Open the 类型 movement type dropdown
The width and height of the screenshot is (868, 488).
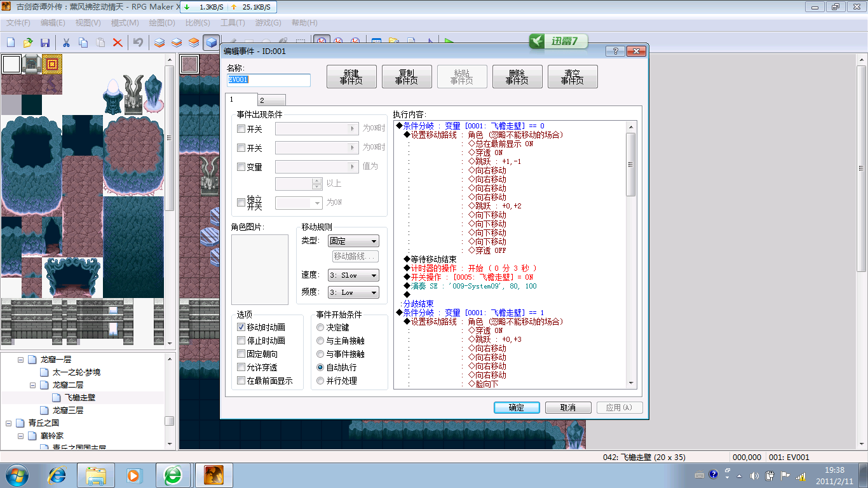353,241
